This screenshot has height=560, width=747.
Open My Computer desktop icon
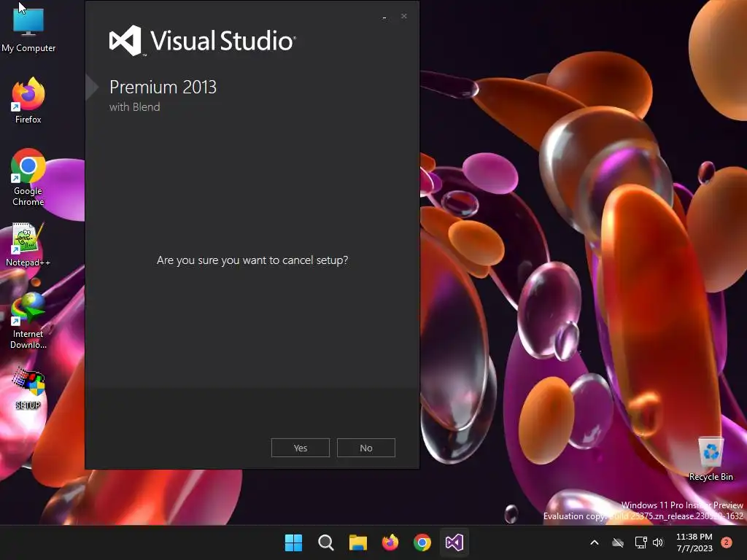28,29
